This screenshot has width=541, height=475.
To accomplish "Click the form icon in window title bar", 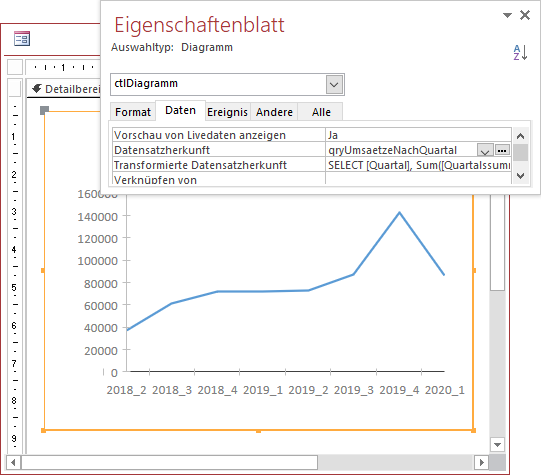I will tap(22, 38).
